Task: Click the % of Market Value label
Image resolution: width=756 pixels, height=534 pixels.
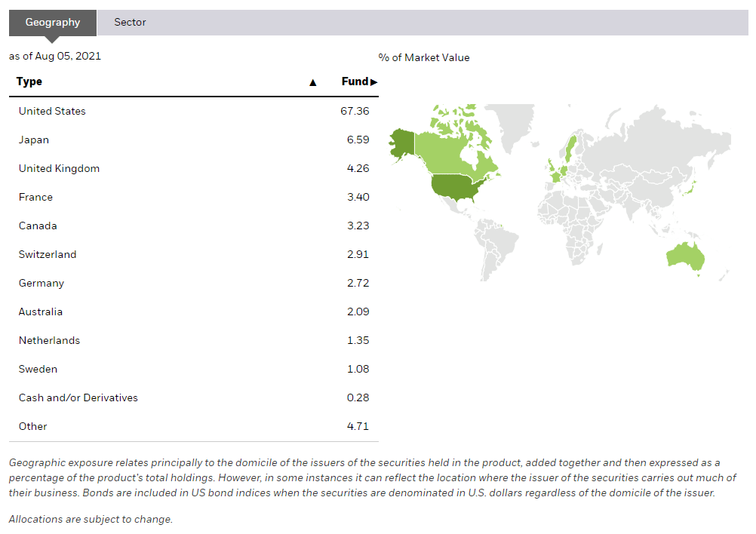Action: tap(424, 58)
